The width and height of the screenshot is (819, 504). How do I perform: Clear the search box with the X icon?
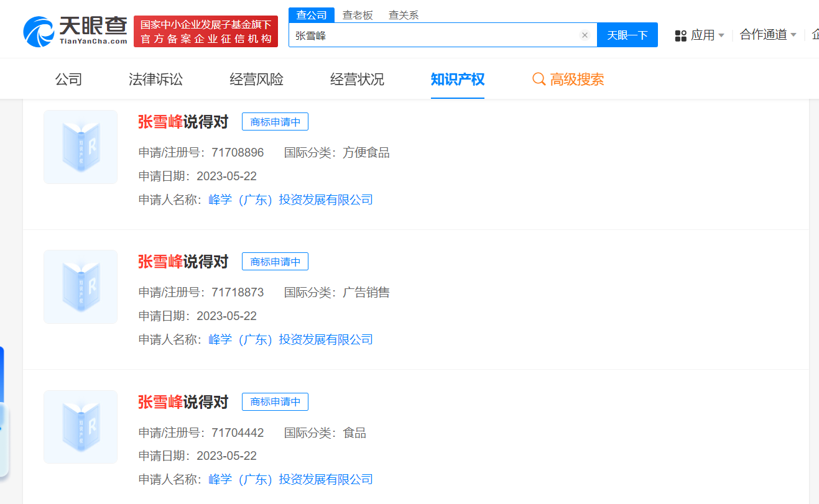(x=585, y=35)
